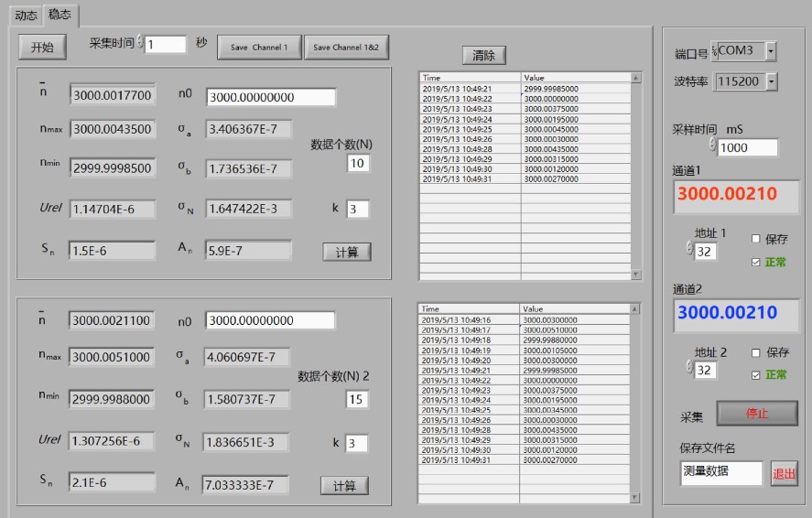Click channel 1 σa value 3.406367E-7
This screenshot has width=812, height=518.
[248, 129]
